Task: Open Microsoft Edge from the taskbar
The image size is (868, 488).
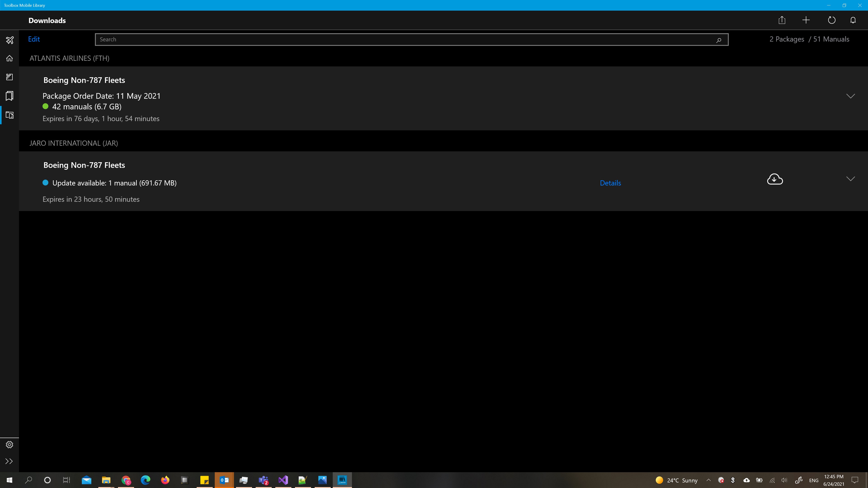Action: point(145,480)
